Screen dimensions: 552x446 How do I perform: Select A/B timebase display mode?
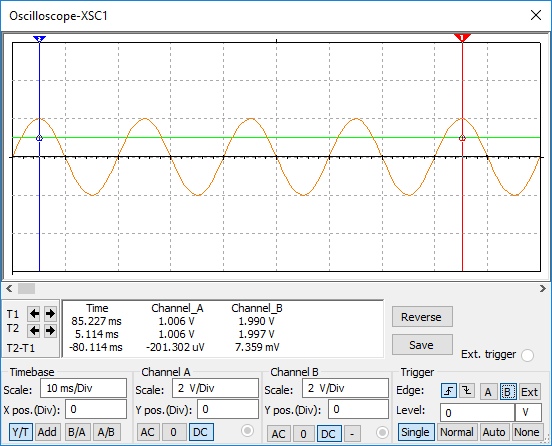point(106,432)
